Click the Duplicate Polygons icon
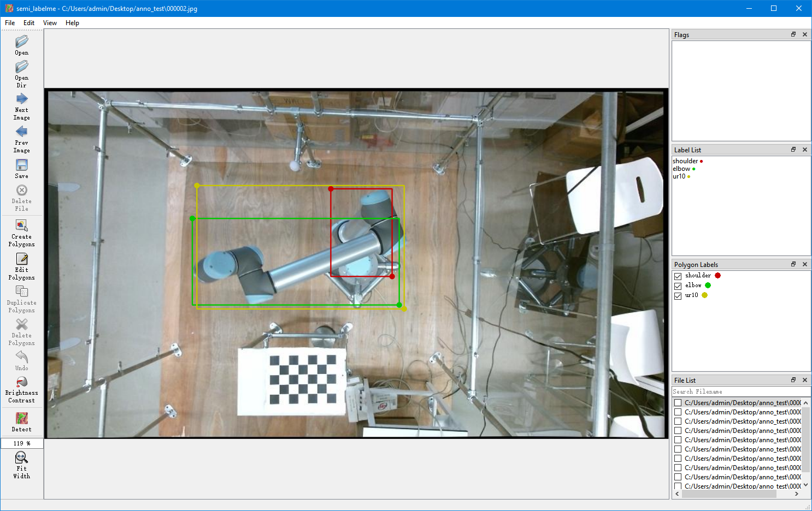This screenshot has height=511, width=812. click(x=22, y=292)
